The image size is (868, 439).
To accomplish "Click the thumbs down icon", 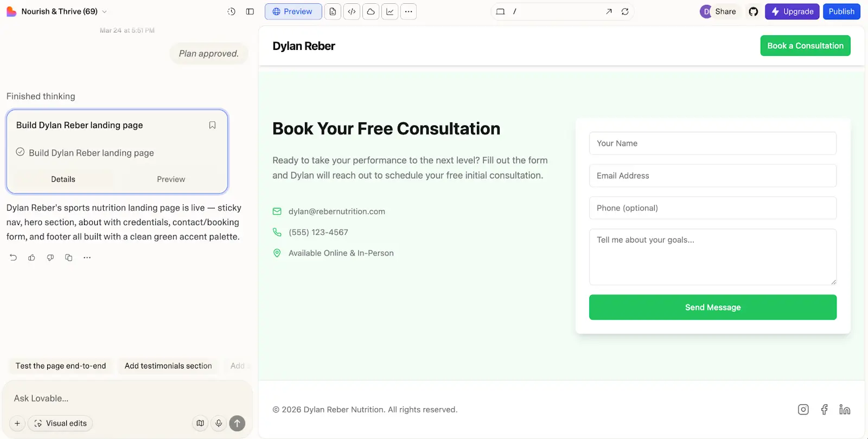I will tap(50, 258).
